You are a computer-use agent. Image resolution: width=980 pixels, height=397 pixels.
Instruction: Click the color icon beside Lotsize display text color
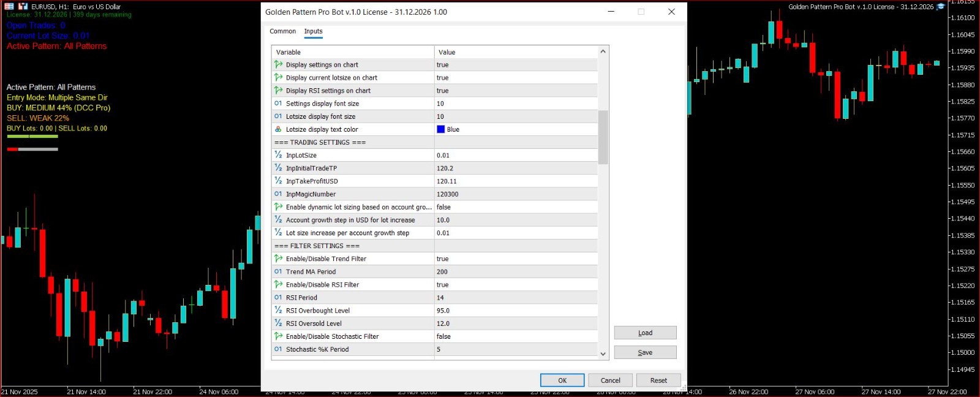coord(278,129)
